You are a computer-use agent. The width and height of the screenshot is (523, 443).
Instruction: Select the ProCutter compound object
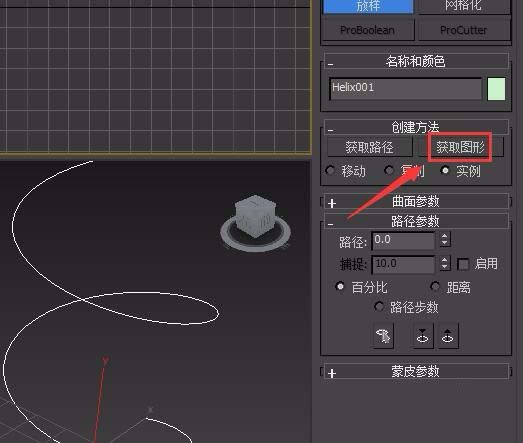click(x=464, y=30)
